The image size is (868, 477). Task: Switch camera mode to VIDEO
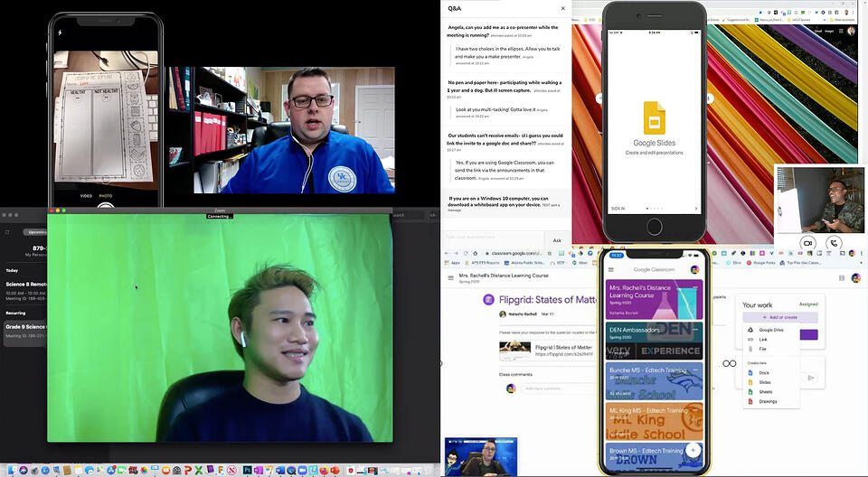pyautogui.click(x=86, y=195)
